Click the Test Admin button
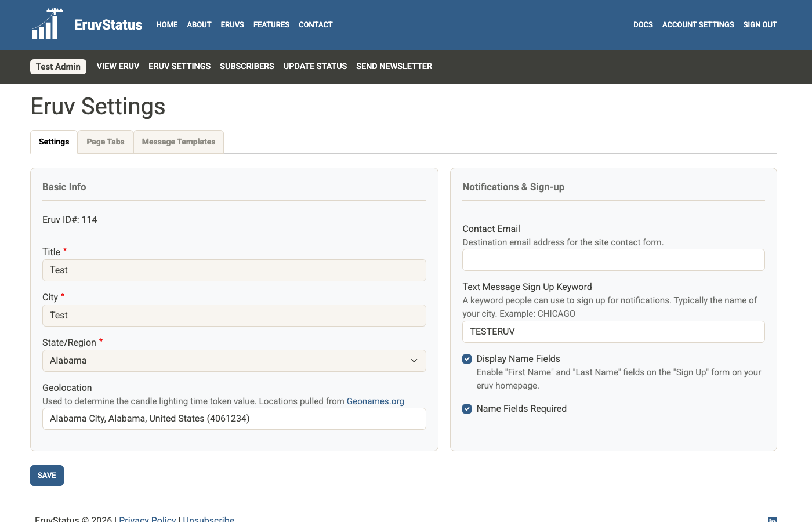 [x=58, y=66]
